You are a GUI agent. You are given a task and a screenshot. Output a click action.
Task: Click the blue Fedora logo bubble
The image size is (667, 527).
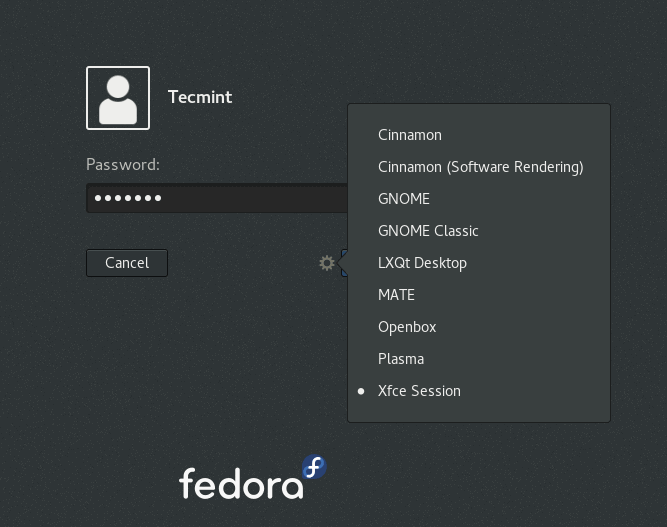pos(314,467)
